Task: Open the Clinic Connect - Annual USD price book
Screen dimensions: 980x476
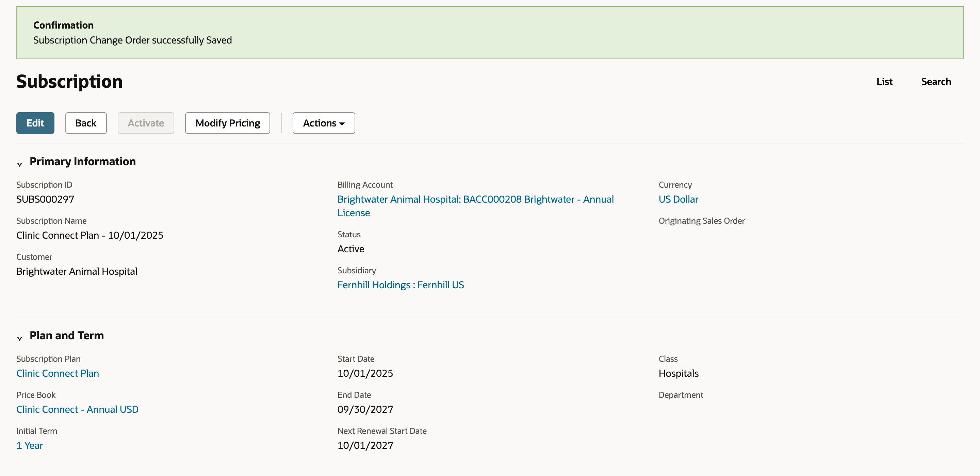Action: point(77,409)
